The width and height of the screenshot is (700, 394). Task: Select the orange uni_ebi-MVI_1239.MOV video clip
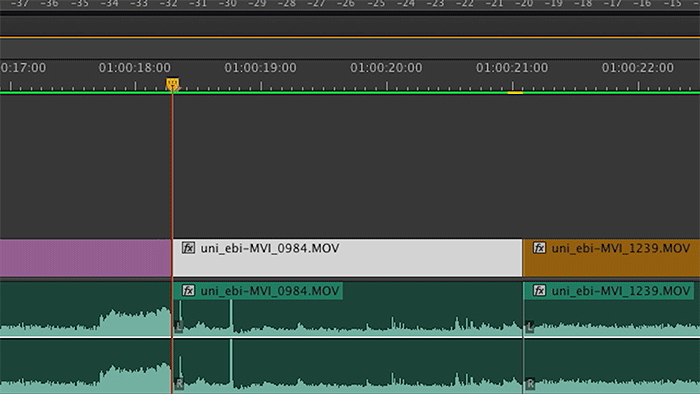point(611,257)
